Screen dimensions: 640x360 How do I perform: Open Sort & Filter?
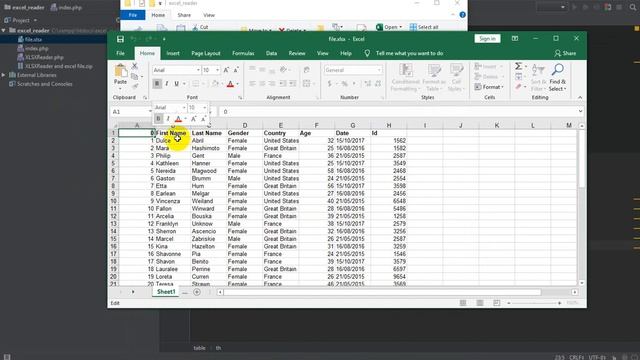539,78
